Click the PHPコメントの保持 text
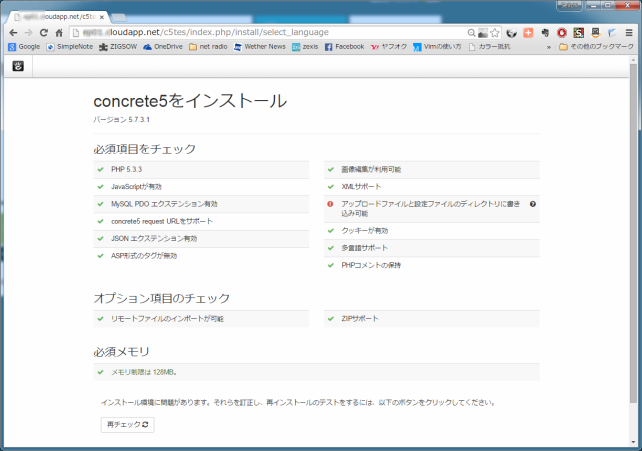The image size is (642, 451). pyautogui.click(x=371, y=265)
